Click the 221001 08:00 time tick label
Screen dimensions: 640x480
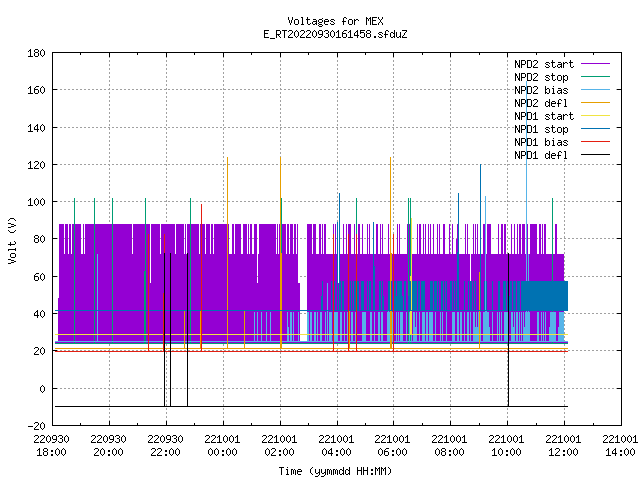coord(449,446)
